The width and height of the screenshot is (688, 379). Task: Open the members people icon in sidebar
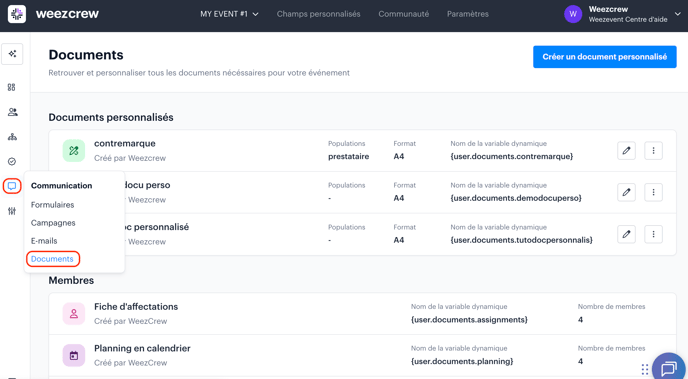tap(12, 112)
